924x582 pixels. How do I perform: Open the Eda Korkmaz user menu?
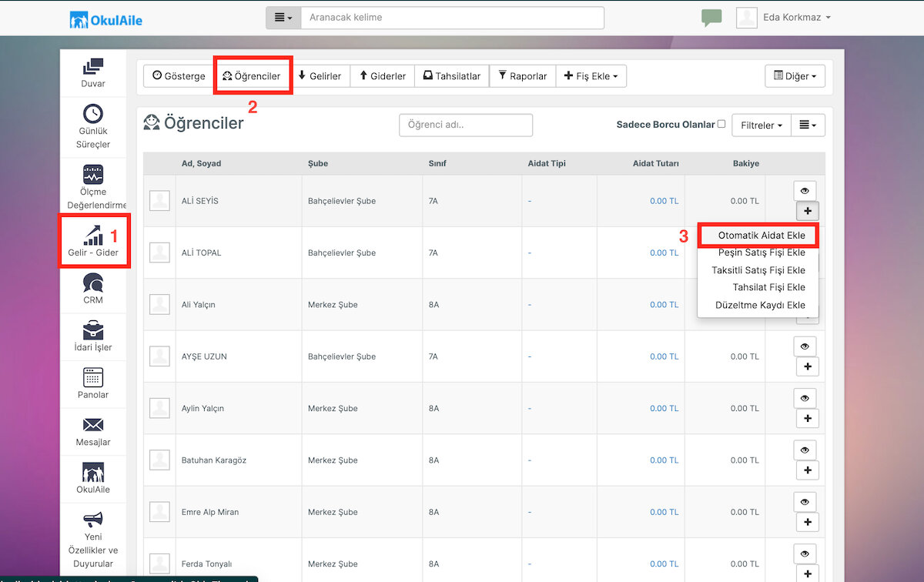click(x=784, y=18)
